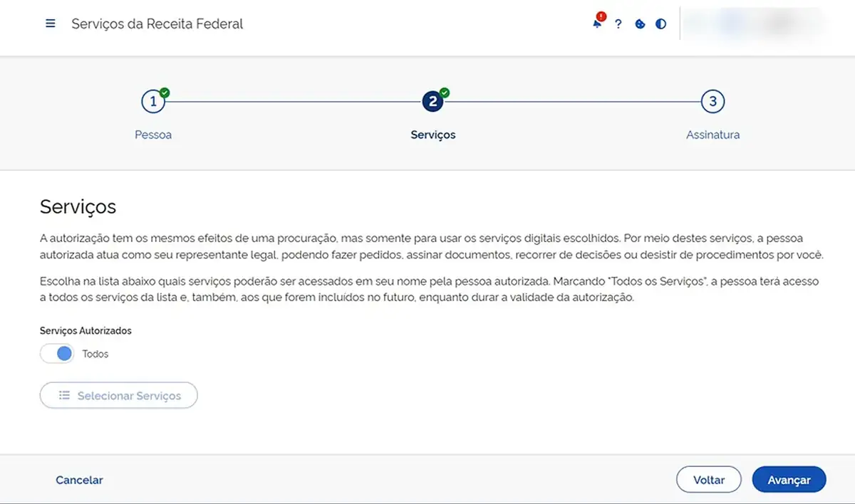This screenshot has height=504, width=855.
Task: Click Selecionar Serviços button
Action: pos(118,396)
